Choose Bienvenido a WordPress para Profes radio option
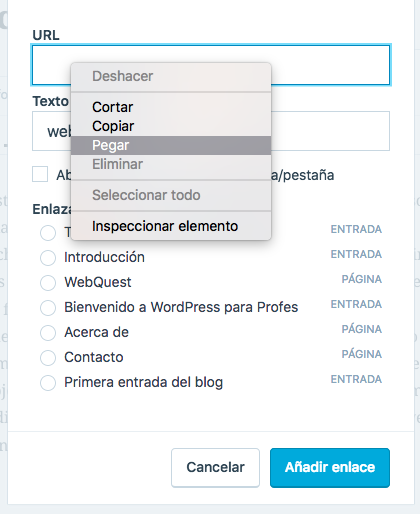This screenshot has height=514, width=420. pos(48,308)
